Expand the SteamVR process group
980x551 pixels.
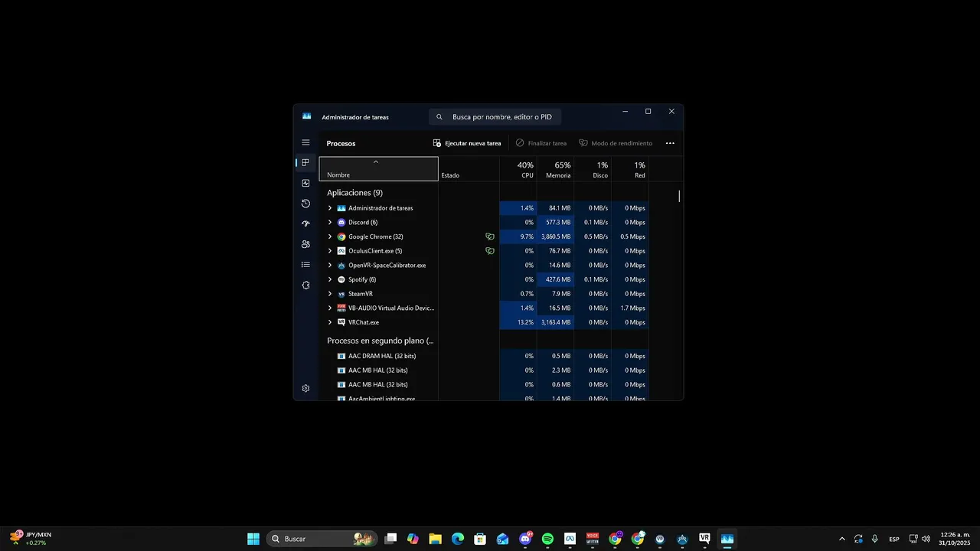[330, 294]
